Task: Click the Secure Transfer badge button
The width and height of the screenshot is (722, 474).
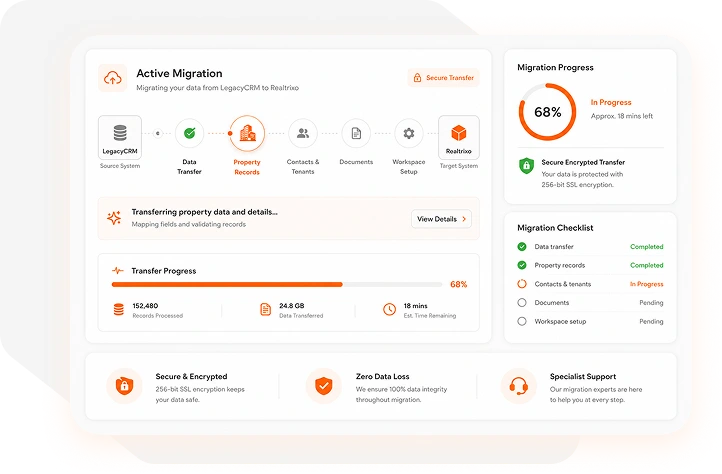Action: (x=443, y=77)
